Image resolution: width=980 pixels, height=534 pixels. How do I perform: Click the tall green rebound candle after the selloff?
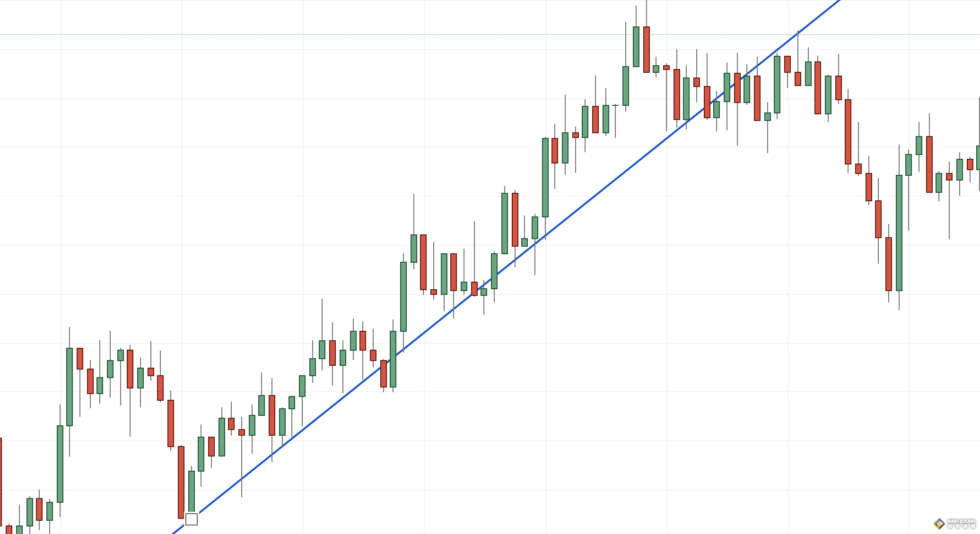point(899,233)
